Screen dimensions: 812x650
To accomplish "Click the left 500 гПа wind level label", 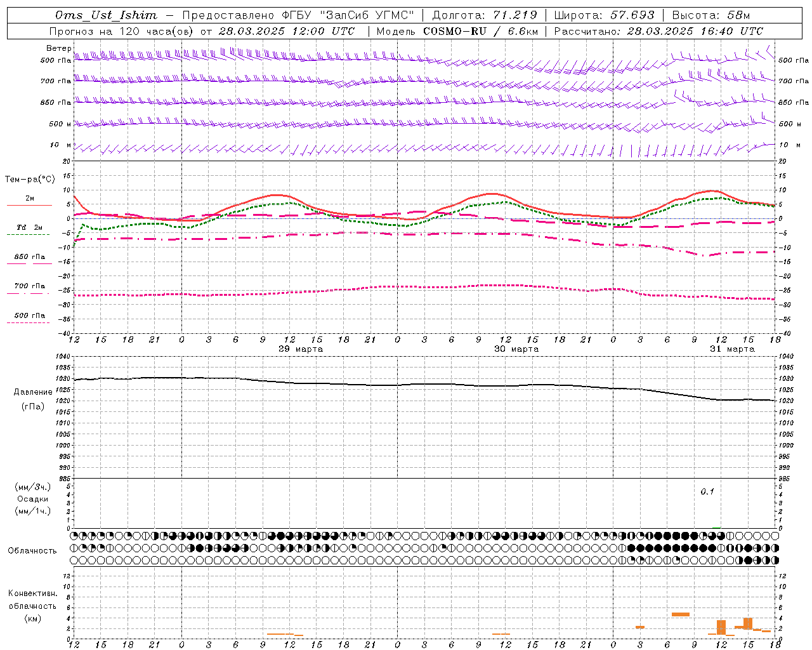I will tap(56, 60).
